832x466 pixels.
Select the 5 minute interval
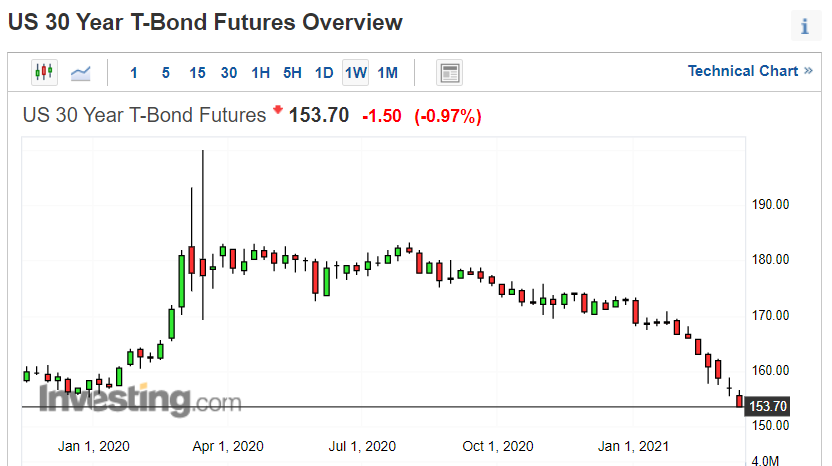click(166, 73)
